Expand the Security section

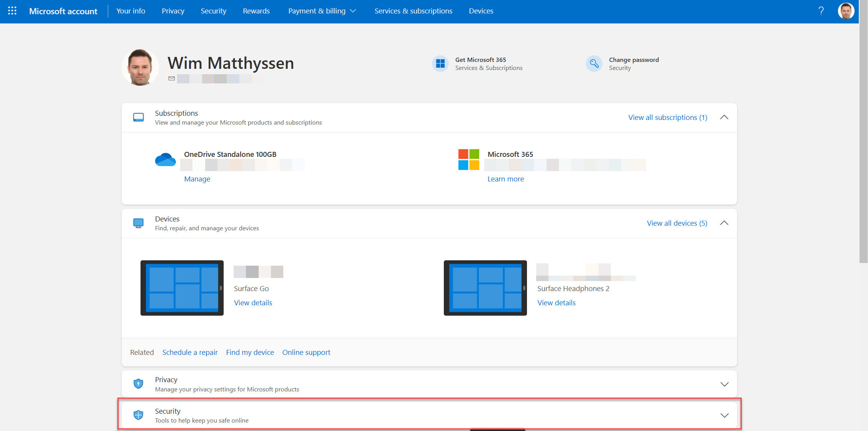coord(724,415)
